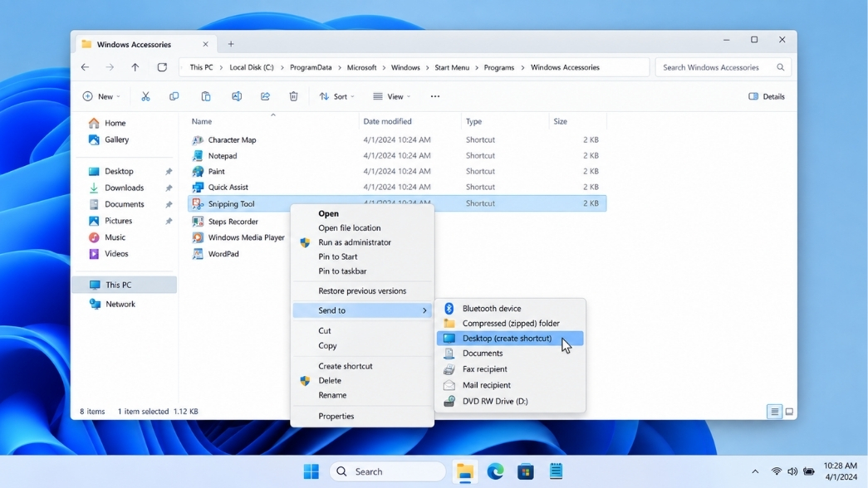Click chevron after This PC in breadcrumb
The width and height of the screenshot is (868, 488).
(221, 67)
